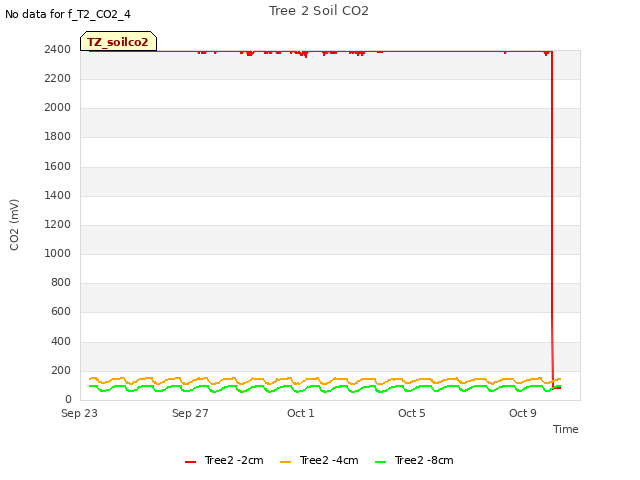Click the red Tree2 -2cm legend swatch

(190, 462)
